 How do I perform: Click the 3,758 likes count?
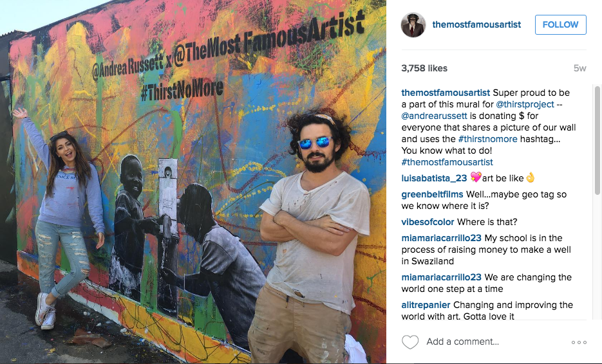(424, 68)
